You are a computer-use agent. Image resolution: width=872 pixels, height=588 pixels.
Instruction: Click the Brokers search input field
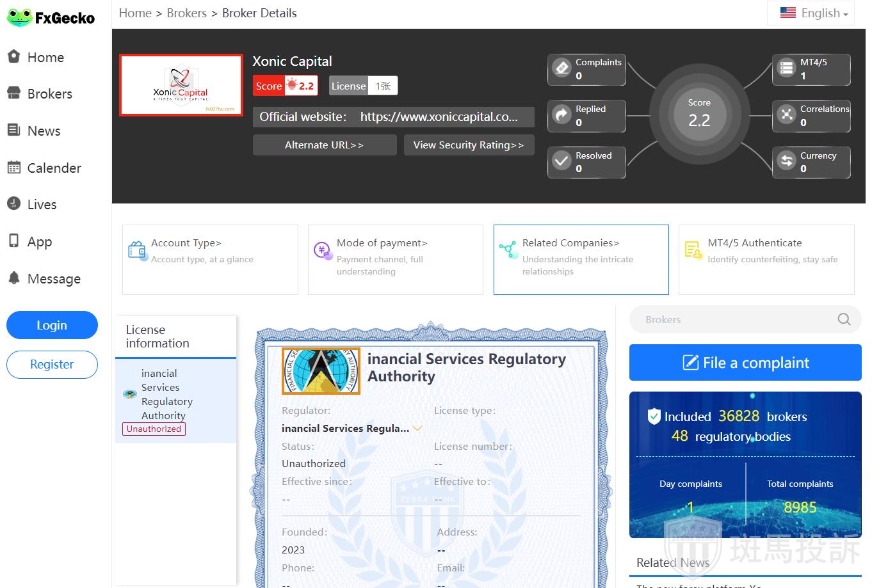click(x=736, y=319)
